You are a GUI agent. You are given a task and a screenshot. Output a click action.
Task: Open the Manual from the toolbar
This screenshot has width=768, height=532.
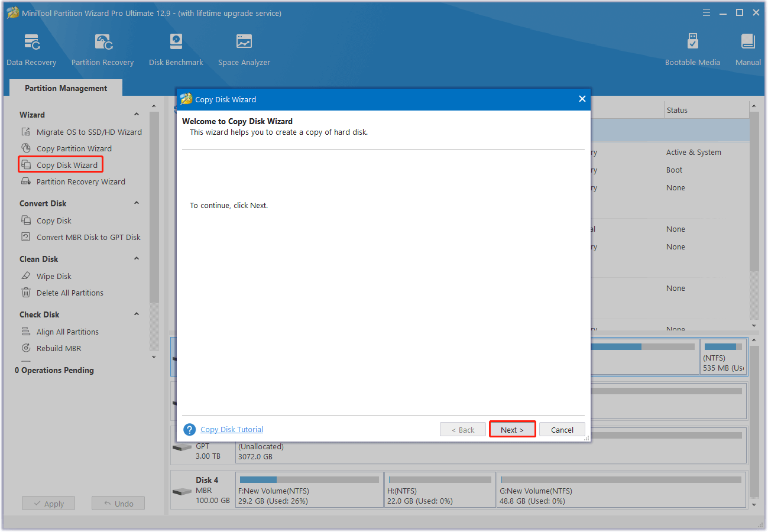[748, 50]
